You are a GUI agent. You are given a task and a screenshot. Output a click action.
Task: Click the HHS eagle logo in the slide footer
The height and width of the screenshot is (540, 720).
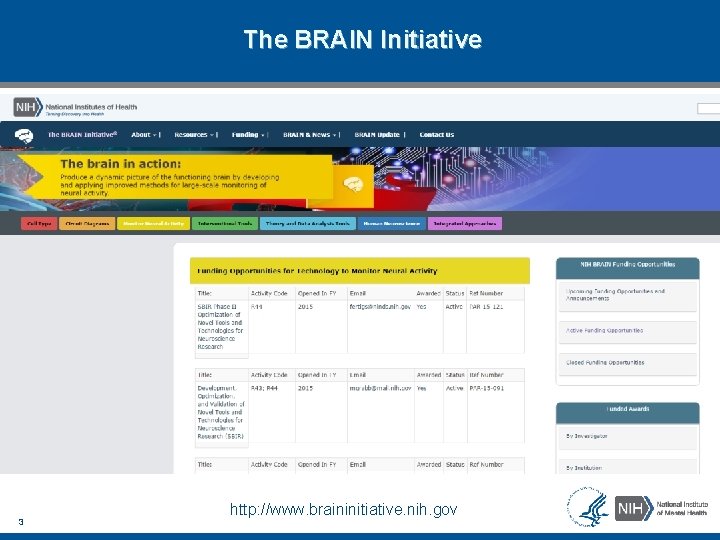[588, 507]
